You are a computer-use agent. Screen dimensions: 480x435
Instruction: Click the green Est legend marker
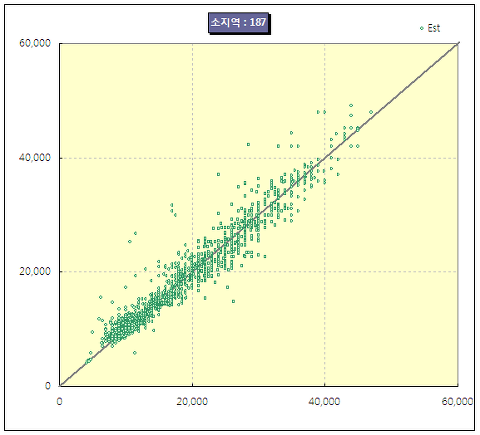tap(422, 28)
